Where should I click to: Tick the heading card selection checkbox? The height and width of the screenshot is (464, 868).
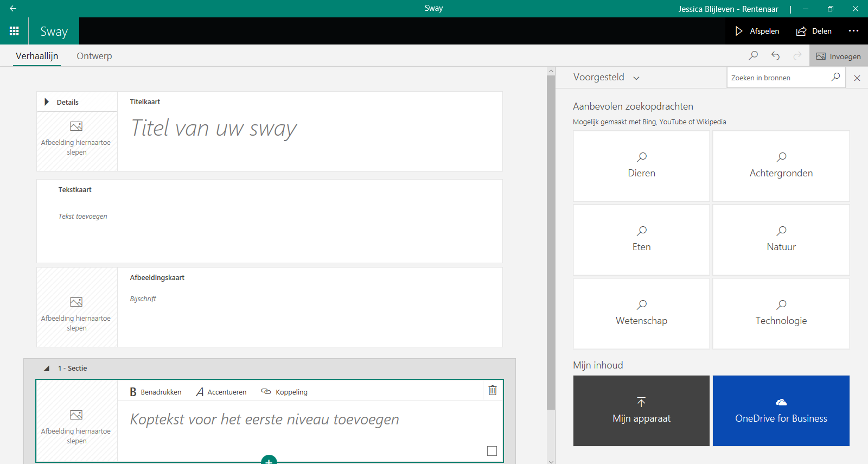[492, 451]
